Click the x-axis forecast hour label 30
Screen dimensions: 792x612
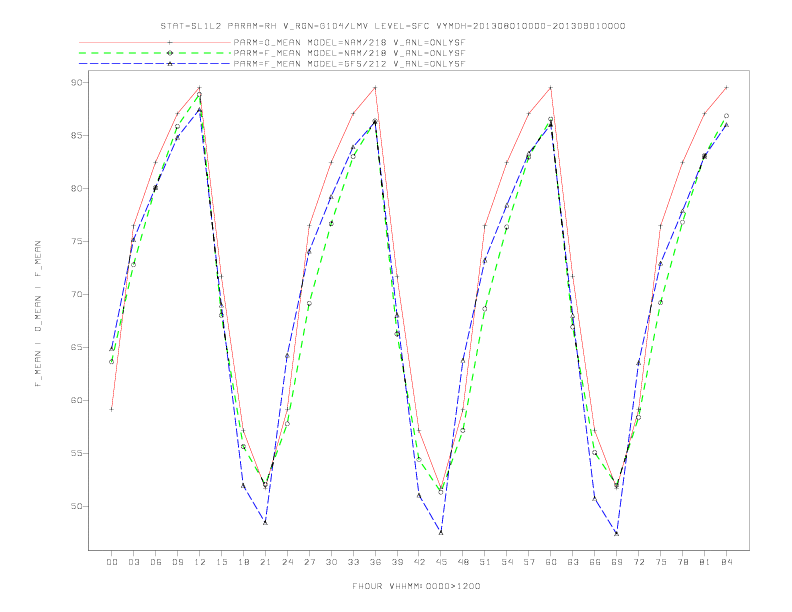331,562
